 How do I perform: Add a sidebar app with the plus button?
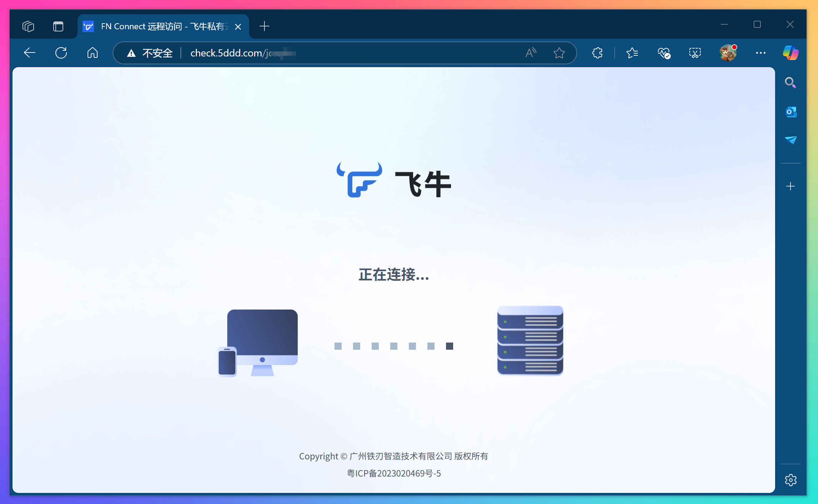pos(790,186)
